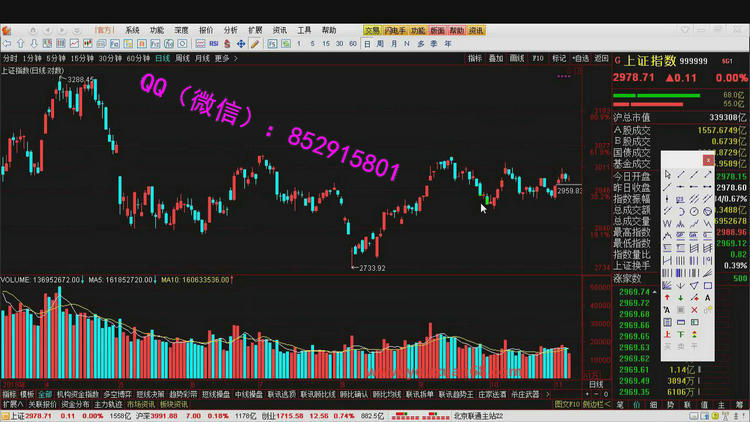This screenshot has width=750, height=422.
Task: Close the floating drawing tools palette
Action: [x=708, y=159]
